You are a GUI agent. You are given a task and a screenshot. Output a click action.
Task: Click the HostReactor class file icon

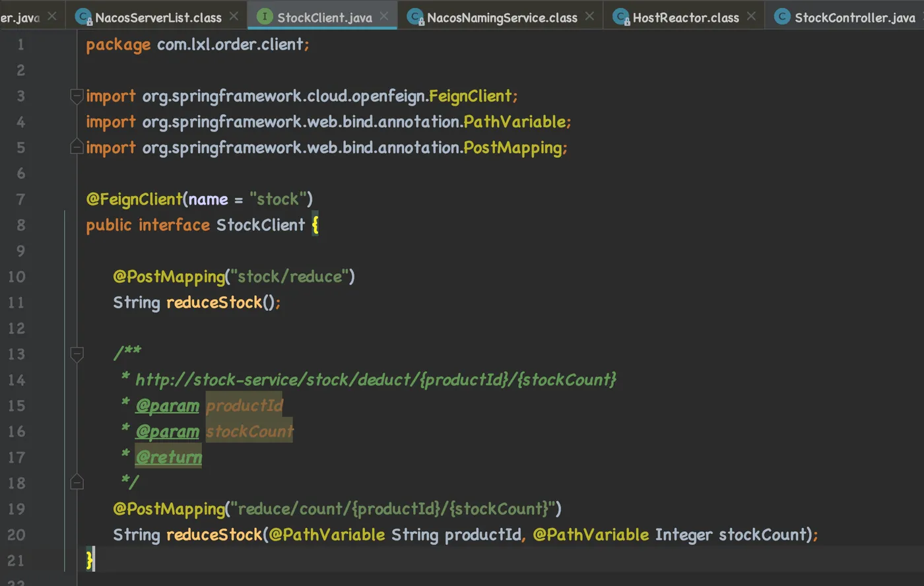click(x=620, y=16)
